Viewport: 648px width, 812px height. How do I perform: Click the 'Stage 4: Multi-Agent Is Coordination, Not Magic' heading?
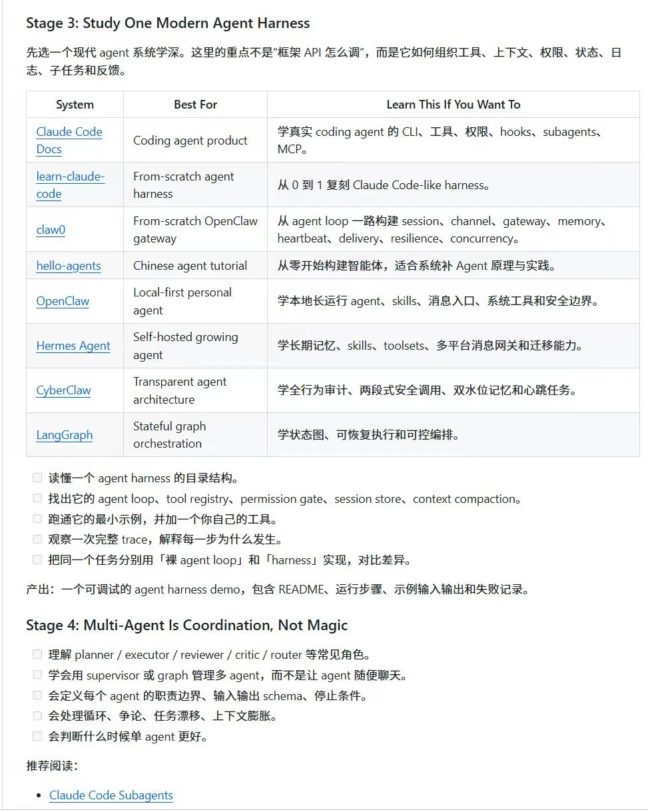pos(186,625)
